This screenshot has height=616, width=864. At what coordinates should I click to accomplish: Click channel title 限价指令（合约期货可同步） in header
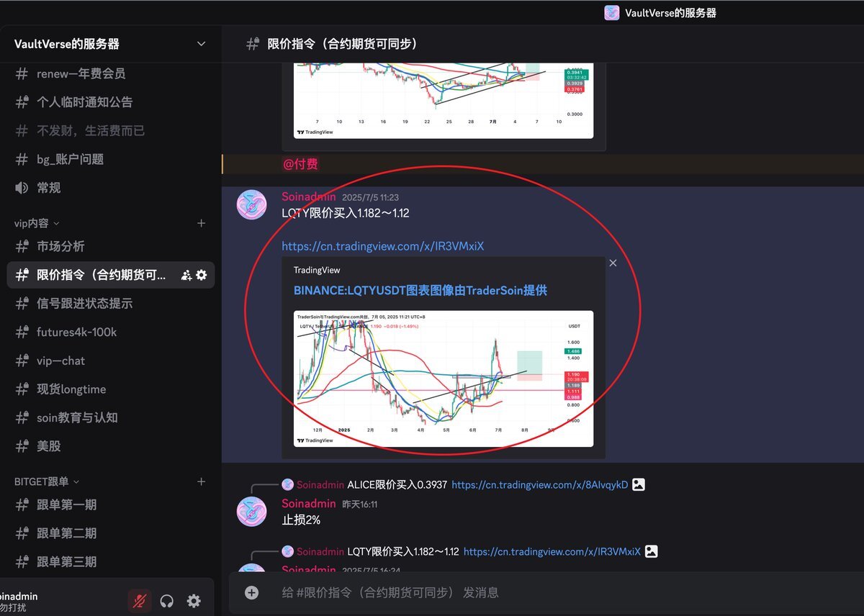(x=343, y=44)
